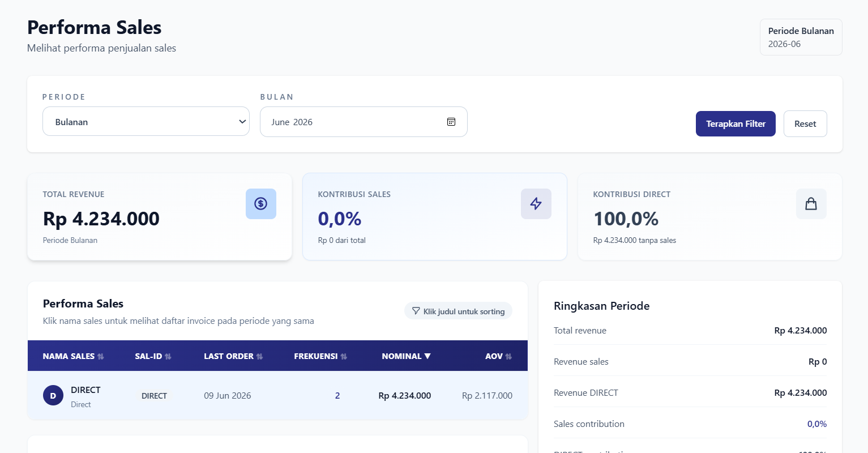Screen dimensions: 868x453
Task: Click Sales contribution 0,0% value
Action: 817,424
